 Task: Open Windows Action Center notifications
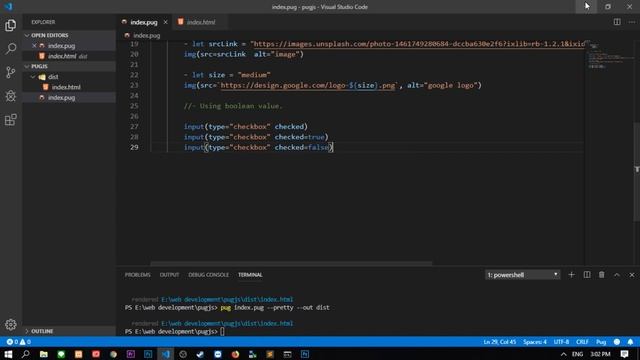coord(624,354)
